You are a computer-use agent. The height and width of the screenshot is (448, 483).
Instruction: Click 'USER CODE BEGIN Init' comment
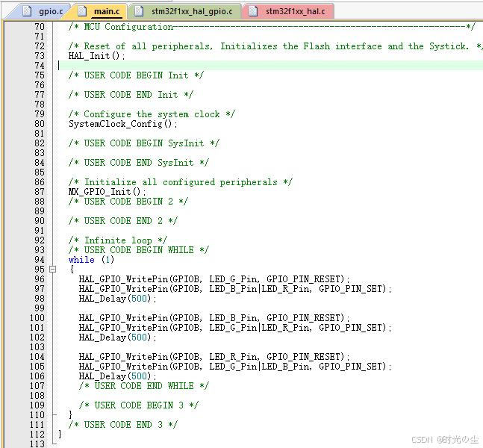tap(136, 75)
